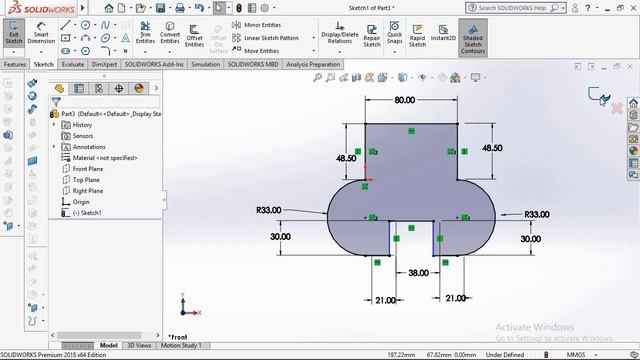The image size is (640, 360).
Task: Expand the Annotations tree node
Action: pyautogui.click(x=54, y=147)
